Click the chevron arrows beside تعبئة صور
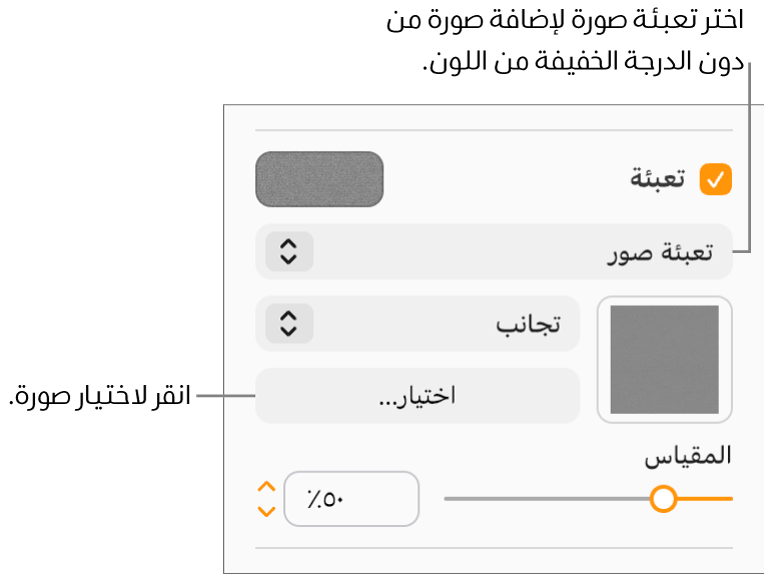The image size is (764, 574). (x=288, y=252)
